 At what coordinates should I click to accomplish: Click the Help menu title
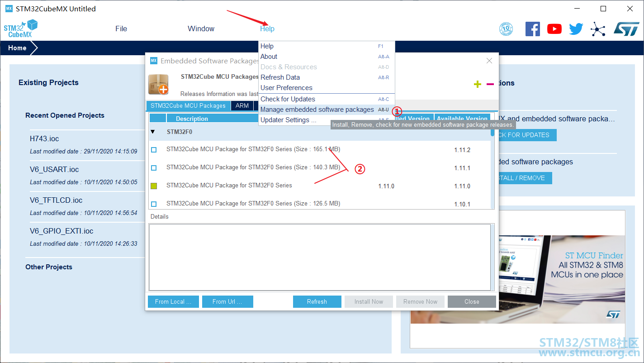click(x=267, y=29)
